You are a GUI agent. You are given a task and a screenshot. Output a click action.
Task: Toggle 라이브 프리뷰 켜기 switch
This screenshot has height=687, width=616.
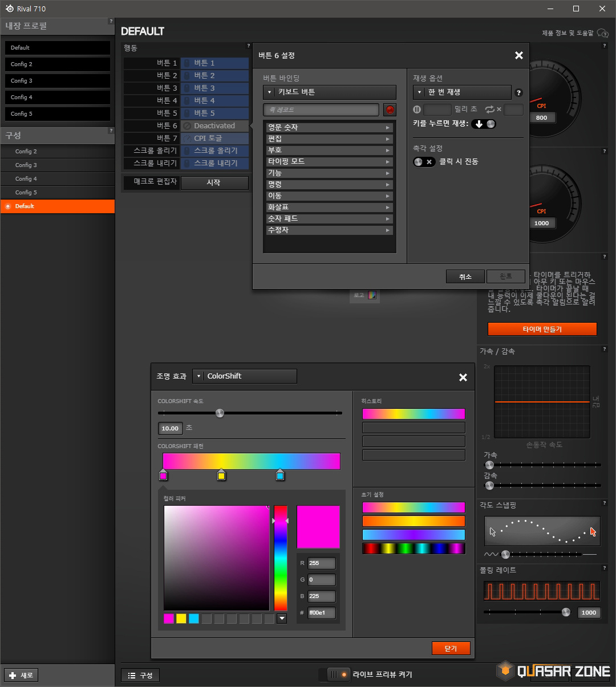pos(338,674)
